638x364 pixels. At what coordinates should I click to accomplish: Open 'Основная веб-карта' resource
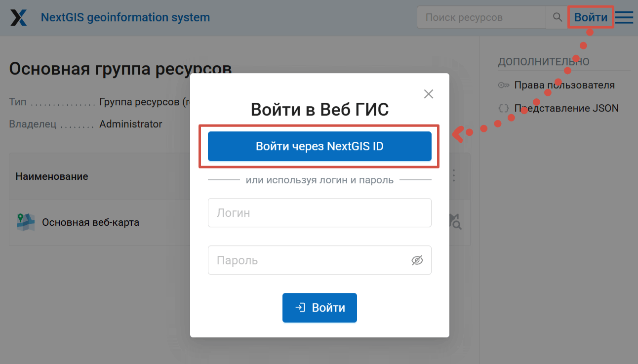(x=90, y=222)
